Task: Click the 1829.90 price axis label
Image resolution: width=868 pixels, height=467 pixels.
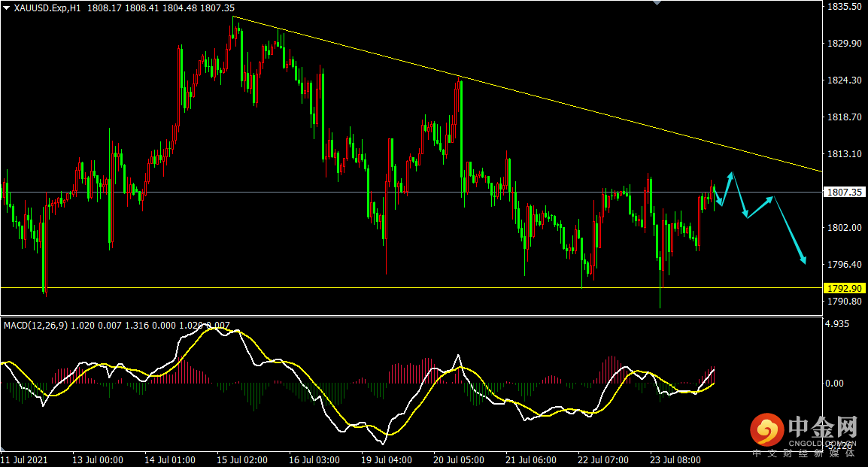Action: (x=844, y=43)
